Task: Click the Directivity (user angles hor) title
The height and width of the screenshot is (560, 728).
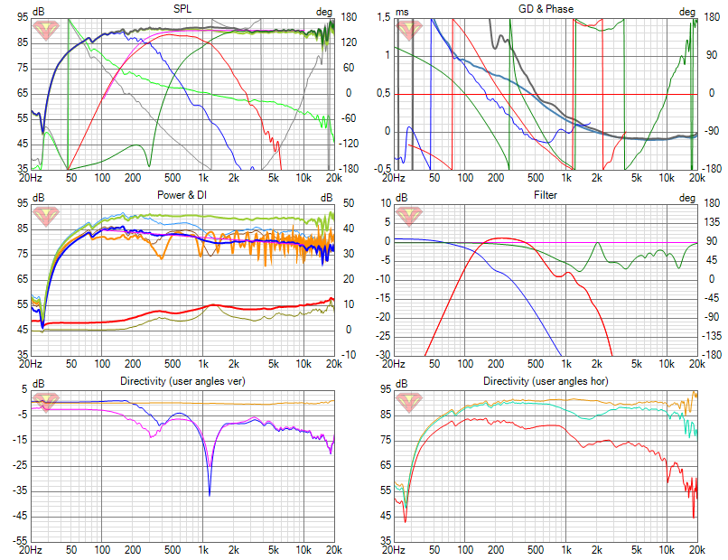Action: coord(546,381)
